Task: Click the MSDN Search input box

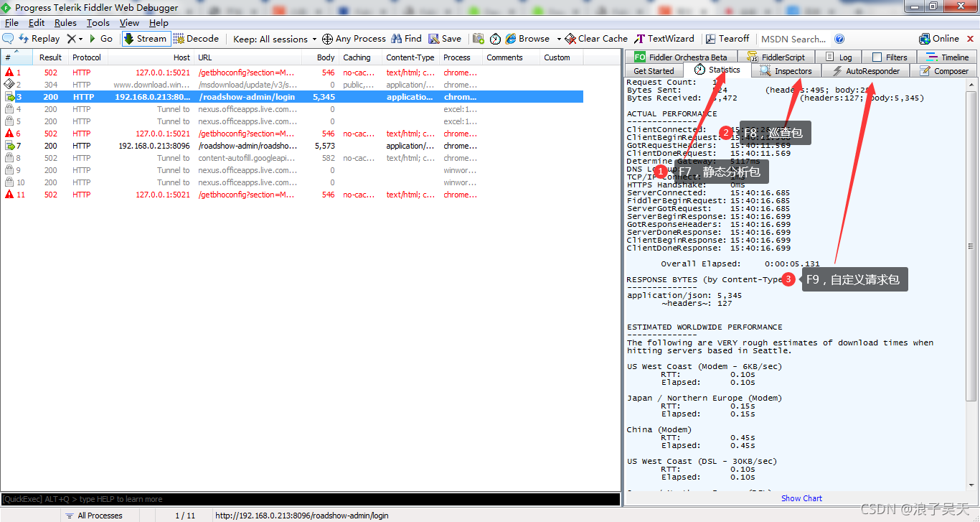Action: tap(793, 39)
